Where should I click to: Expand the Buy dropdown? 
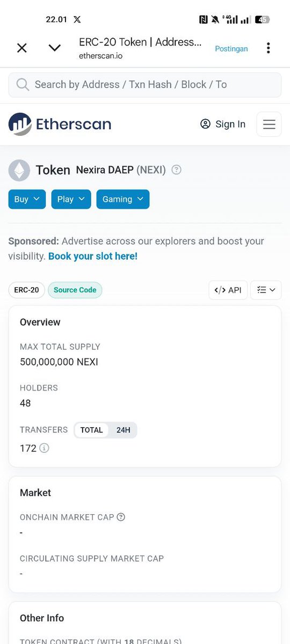coord(27,199)
